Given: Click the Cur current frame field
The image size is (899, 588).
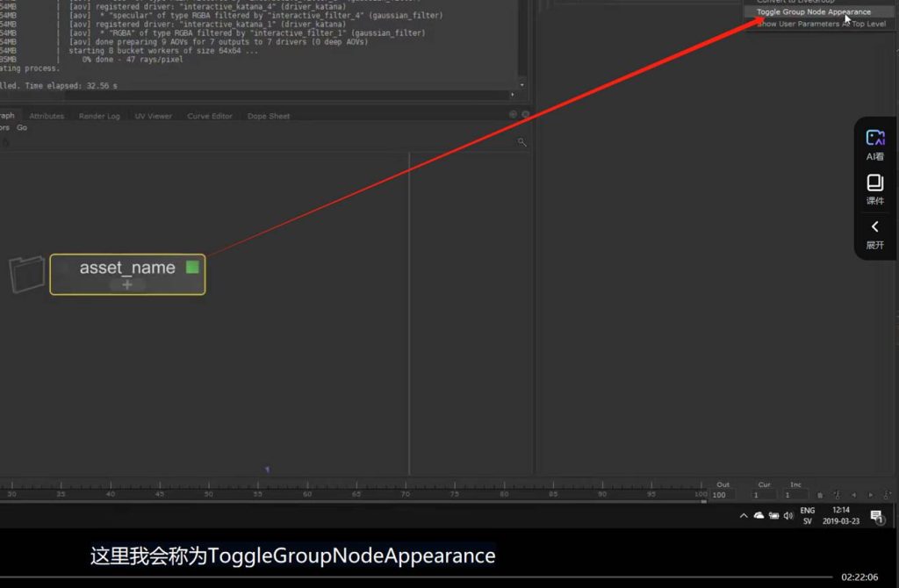Looking at the screenshot, I should pyautogui.click(x=764, y=496).
